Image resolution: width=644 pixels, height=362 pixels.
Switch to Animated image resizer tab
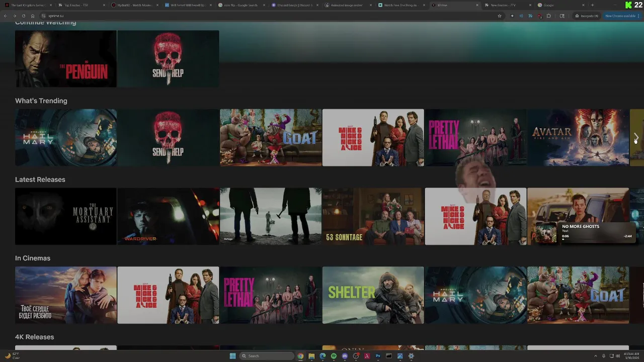[347, 5]
